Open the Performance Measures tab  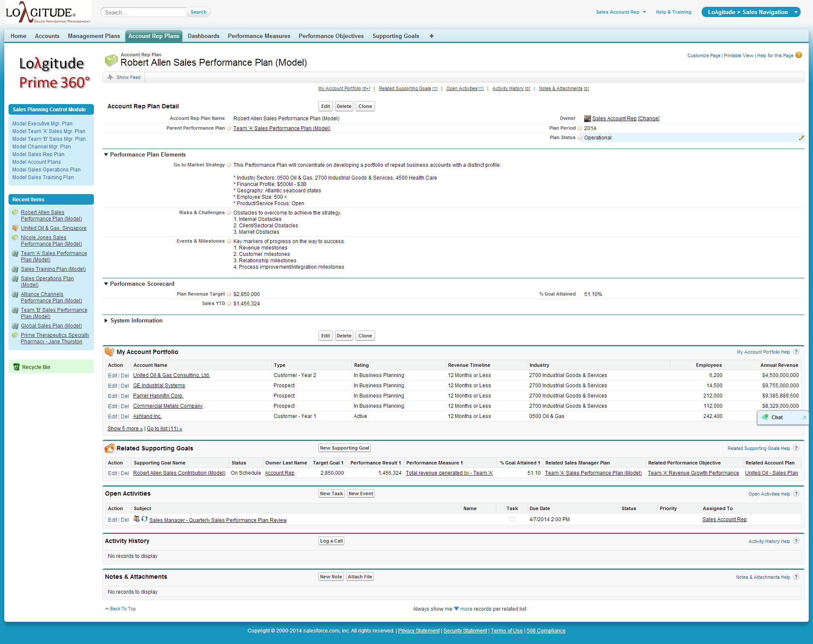pos(259,36)
